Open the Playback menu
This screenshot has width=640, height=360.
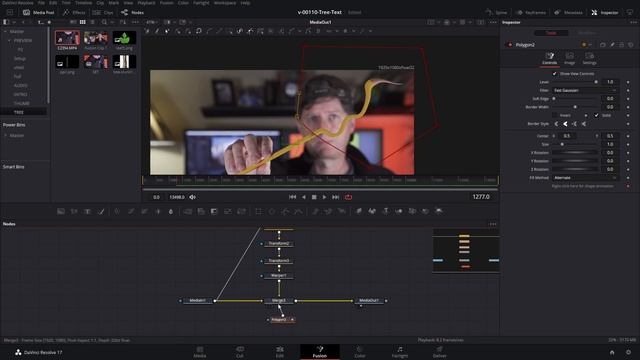click(146, 3)
